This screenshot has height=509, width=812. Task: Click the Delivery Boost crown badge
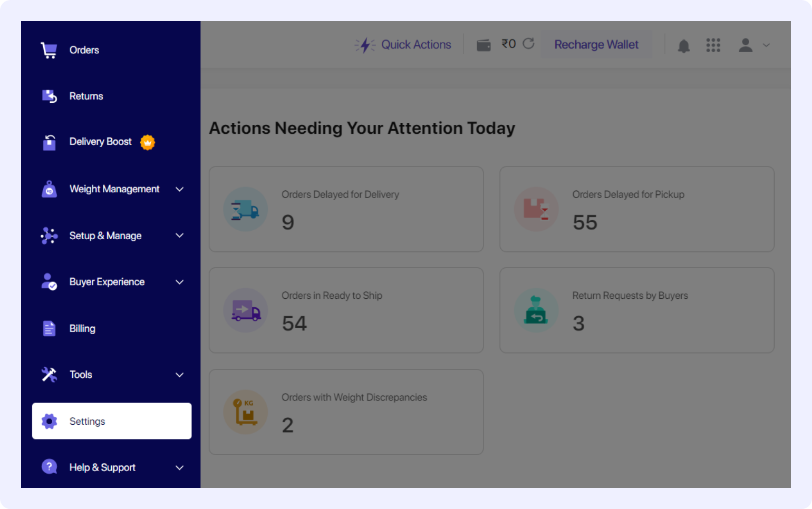tap(148, 142)
